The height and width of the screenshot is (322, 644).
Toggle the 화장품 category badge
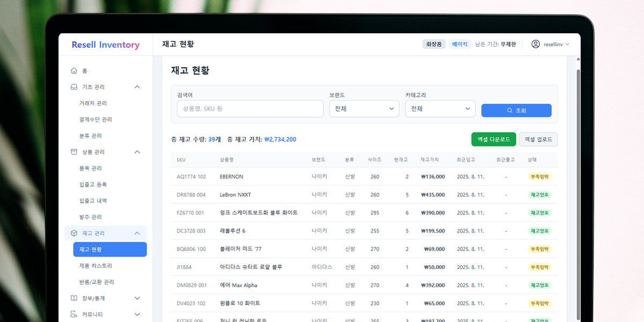434,44
